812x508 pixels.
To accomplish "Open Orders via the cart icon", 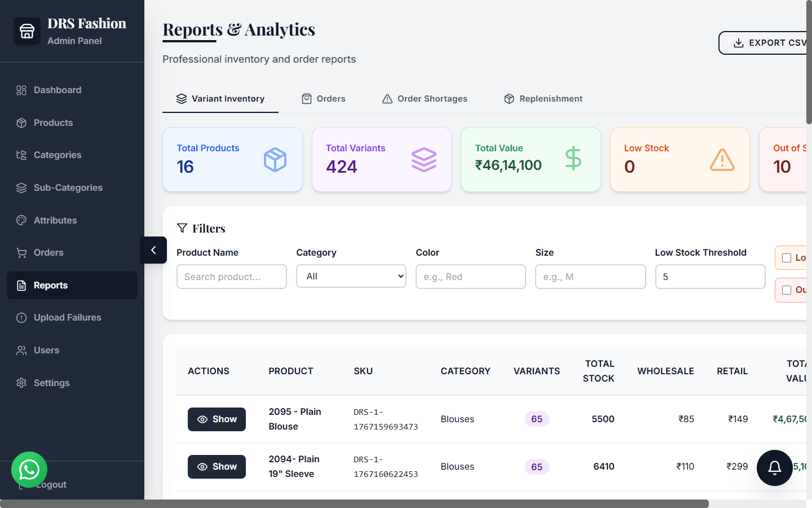I will 21,252.
